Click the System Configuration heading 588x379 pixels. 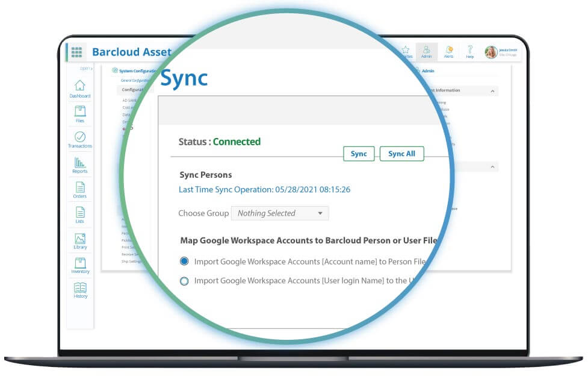click(x=138, y=70)
